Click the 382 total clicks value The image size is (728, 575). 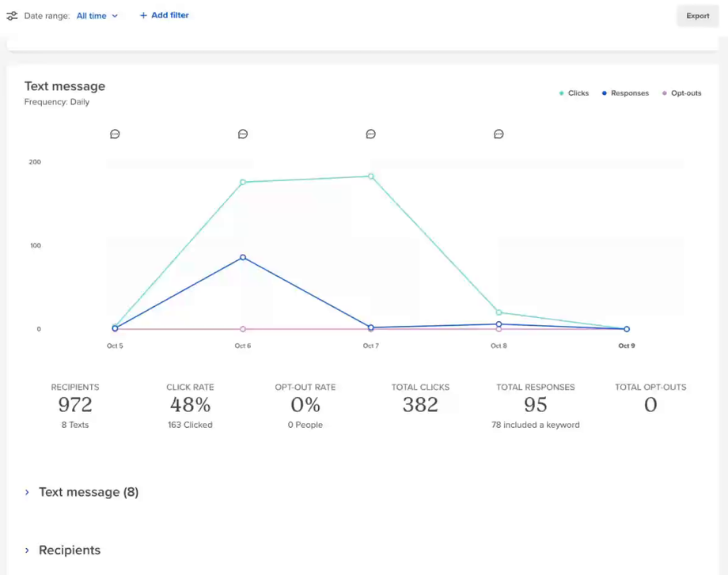tap(420, 405)
